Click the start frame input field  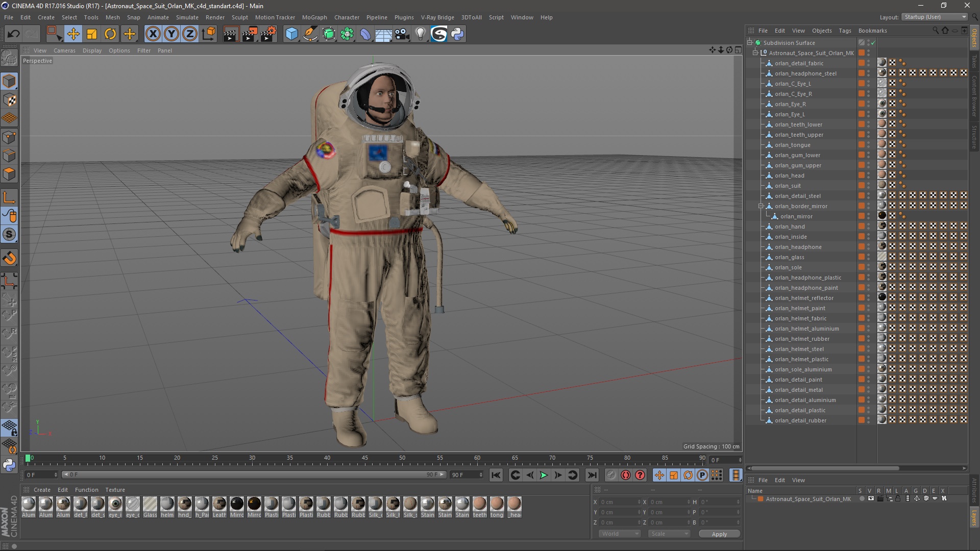41,475
